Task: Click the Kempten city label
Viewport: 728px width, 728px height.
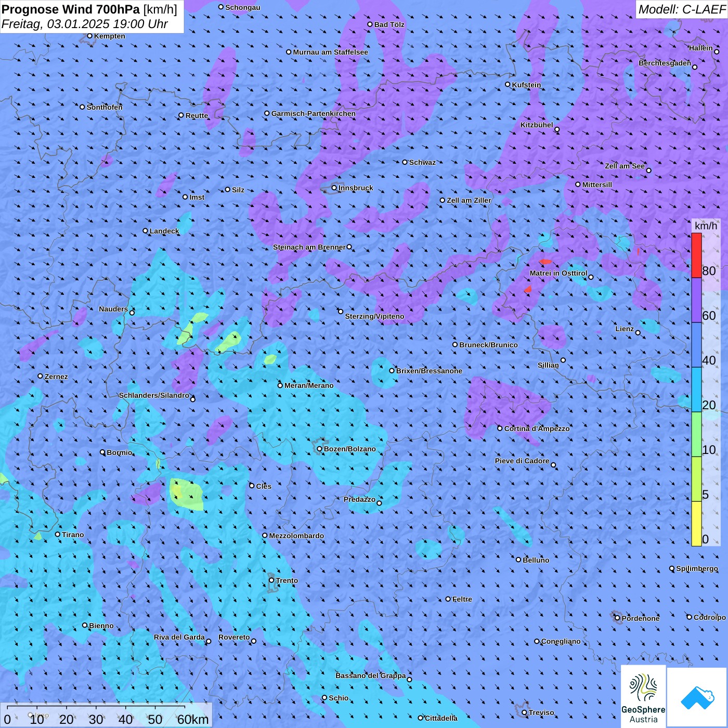Action: [109, 36]
